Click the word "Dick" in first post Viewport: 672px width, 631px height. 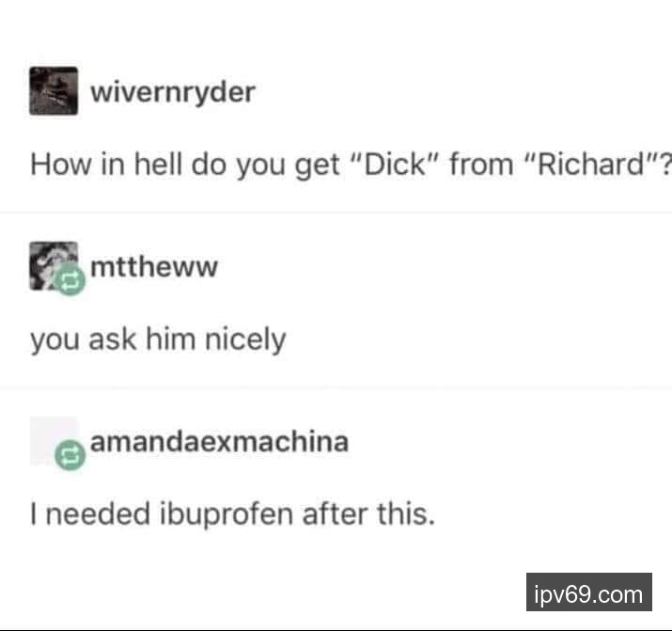coord(396,164)
